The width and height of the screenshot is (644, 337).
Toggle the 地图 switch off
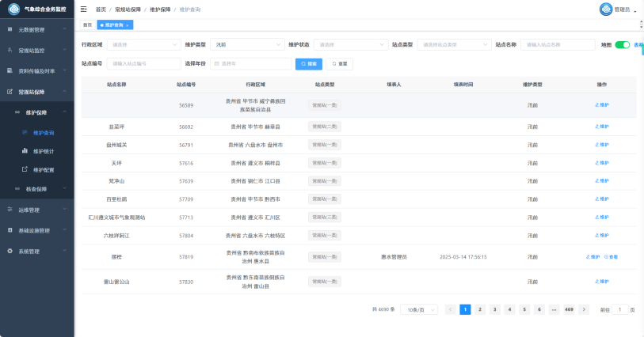(622, 45)
